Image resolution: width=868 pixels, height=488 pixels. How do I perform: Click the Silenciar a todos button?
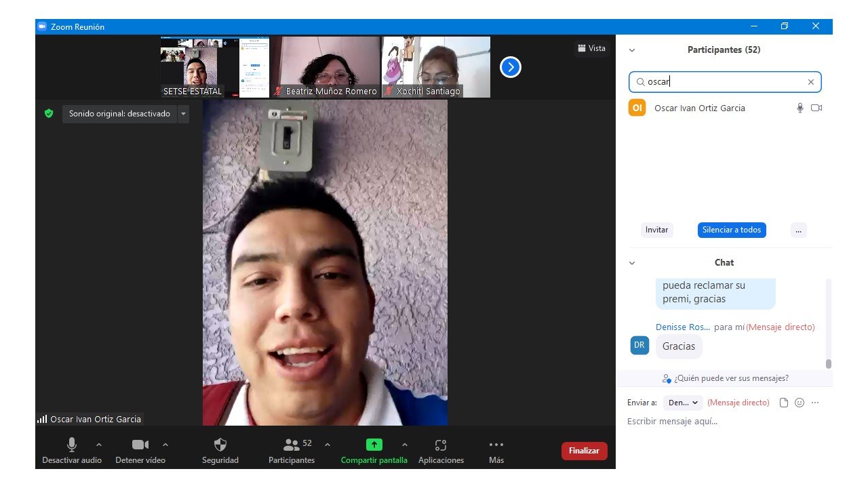pos(732,230)
